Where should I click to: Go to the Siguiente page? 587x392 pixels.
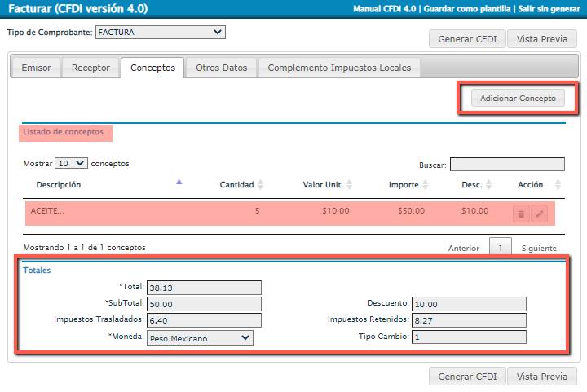pyautogui.click(x=539, y=249)
